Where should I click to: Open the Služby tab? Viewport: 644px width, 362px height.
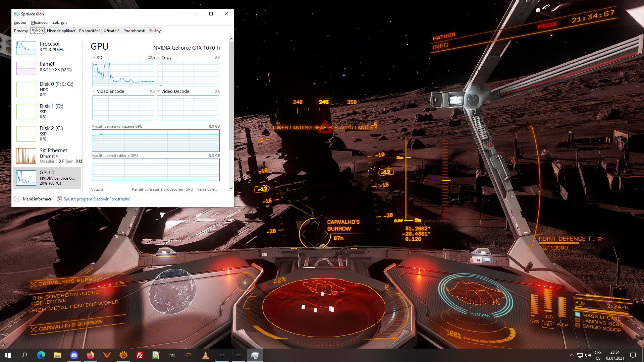(x=155, y=31)
